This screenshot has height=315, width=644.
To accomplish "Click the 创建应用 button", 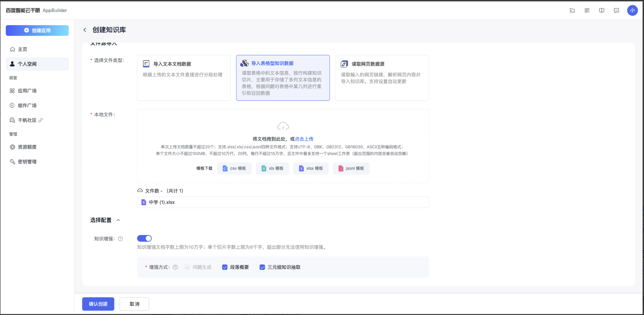I will (x=37, y=30).
